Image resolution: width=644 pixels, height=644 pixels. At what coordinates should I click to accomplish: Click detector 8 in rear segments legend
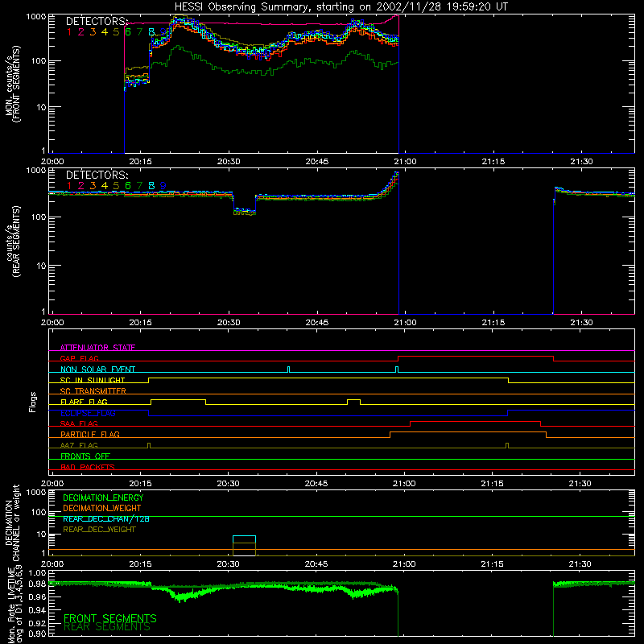pyautogui.click(x=151, y=186)
